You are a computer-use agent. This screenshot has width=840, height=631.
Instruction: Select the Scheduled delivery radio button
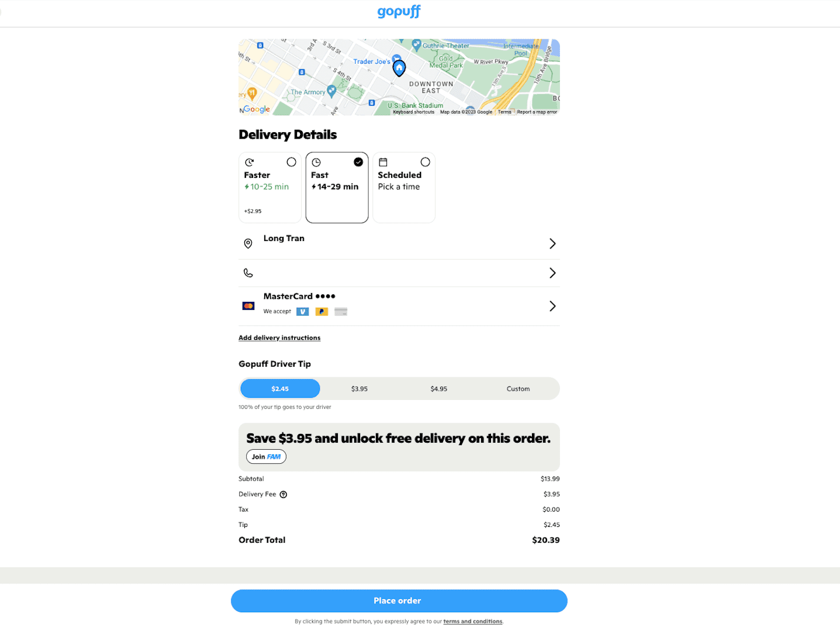tap(425, 162)
